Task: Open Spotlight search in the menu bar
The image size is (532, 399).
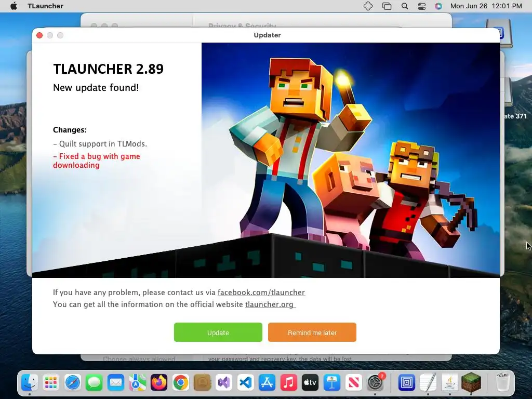Action: 404,6
